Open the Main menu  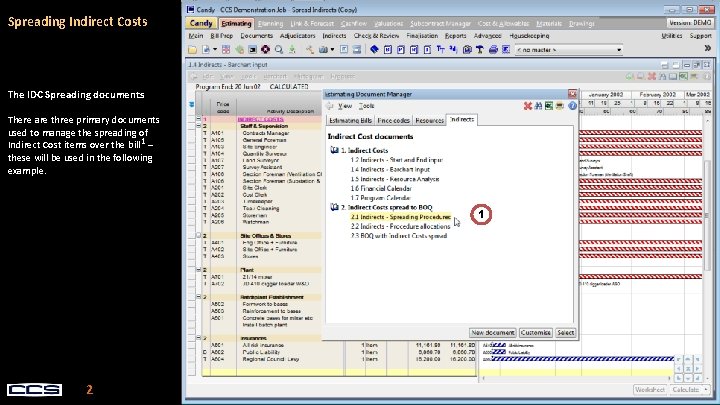coord(196,36)
